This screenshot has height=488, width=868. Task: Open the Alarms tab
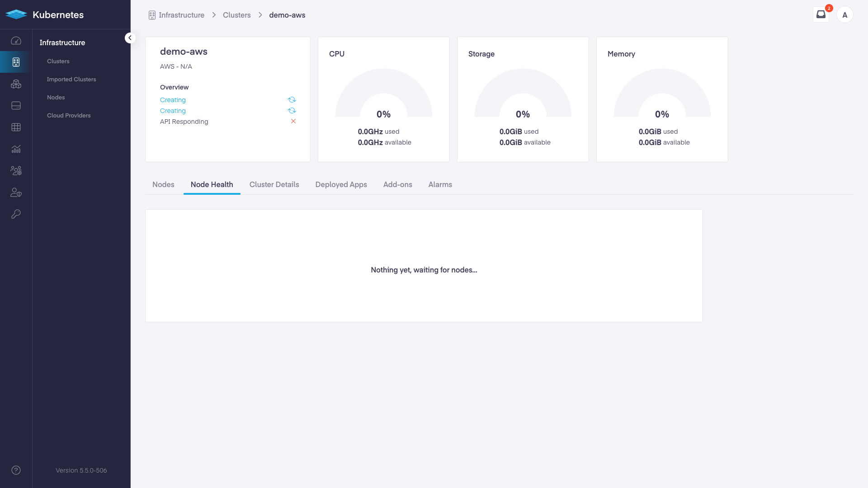[440, 184]
